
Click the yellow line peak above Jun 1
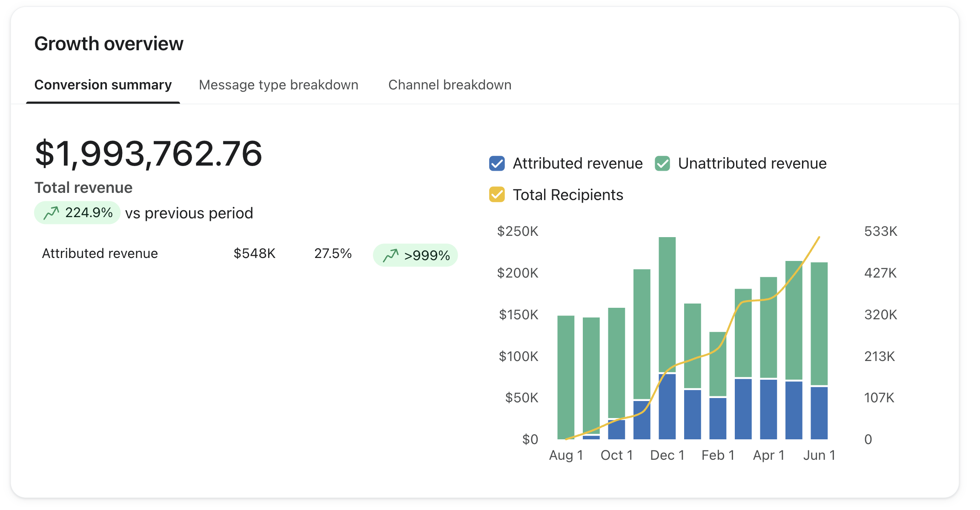point(819,238)
